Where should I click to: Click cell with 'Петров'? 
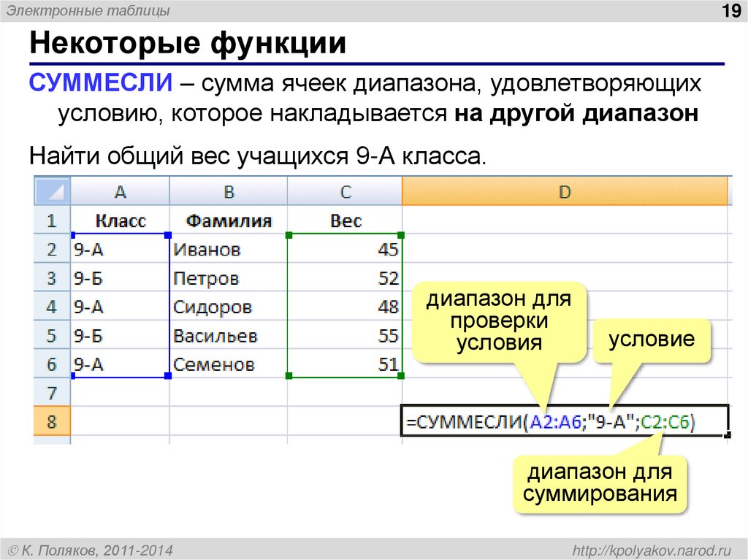click(229, 277)
